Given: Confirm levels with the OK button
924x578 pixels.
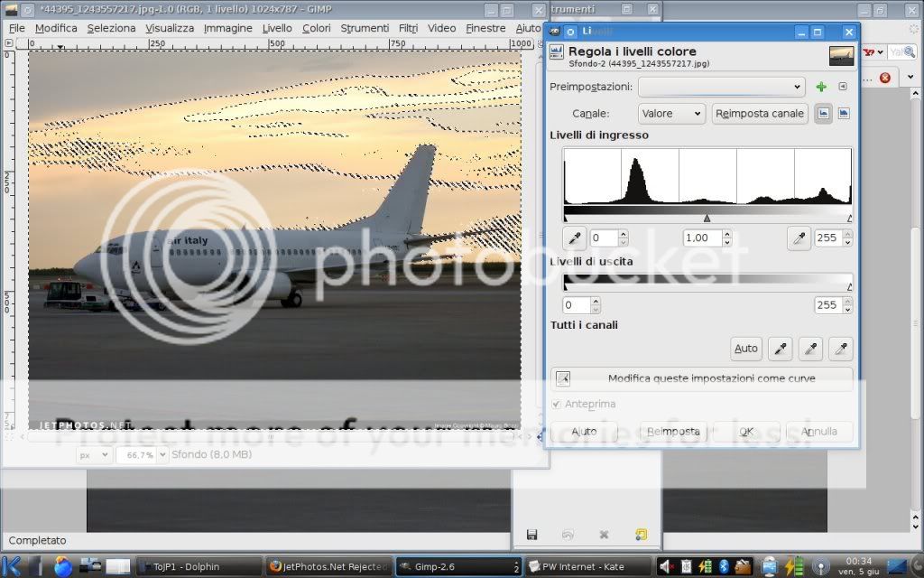Looking at the screenshot, I should [746, 432].
